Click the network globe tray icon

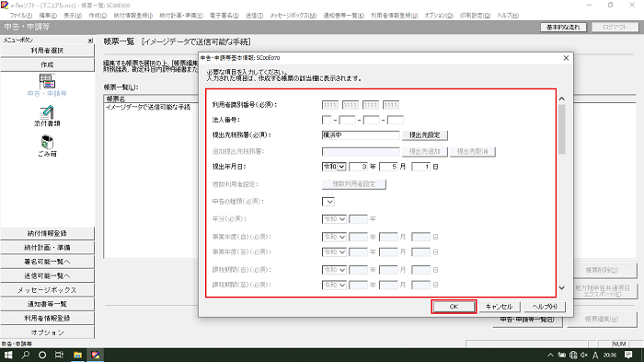click(573, 355)
